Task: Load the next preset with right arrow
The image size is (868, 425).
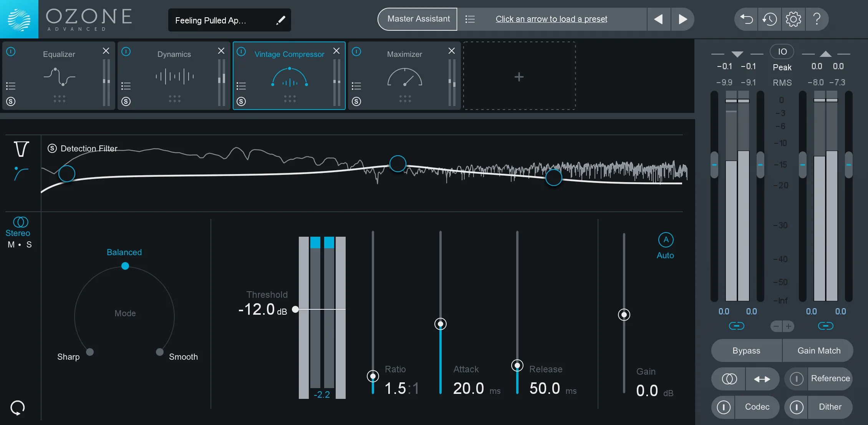Action: [682, 19]
